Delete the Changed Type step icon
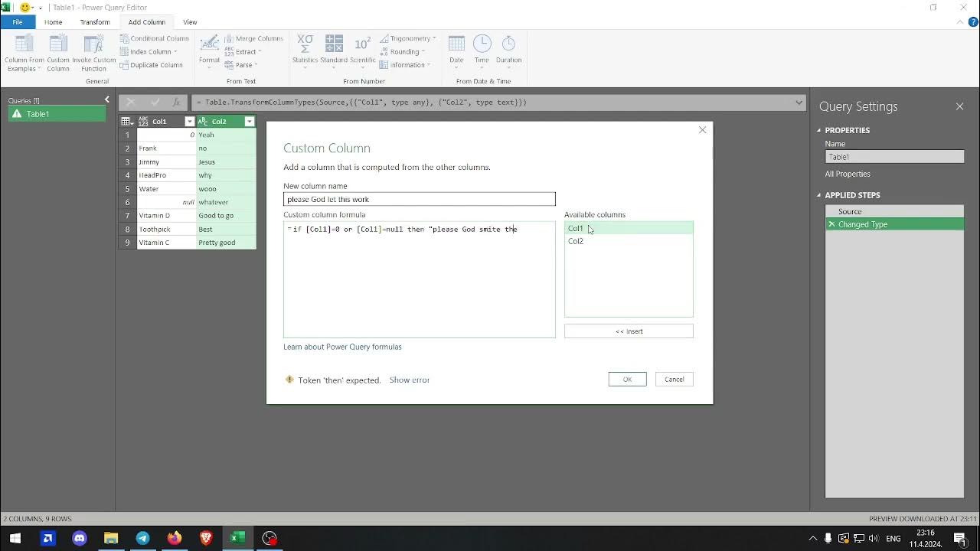The image size is (980, 551). click(x=831, y=224)
